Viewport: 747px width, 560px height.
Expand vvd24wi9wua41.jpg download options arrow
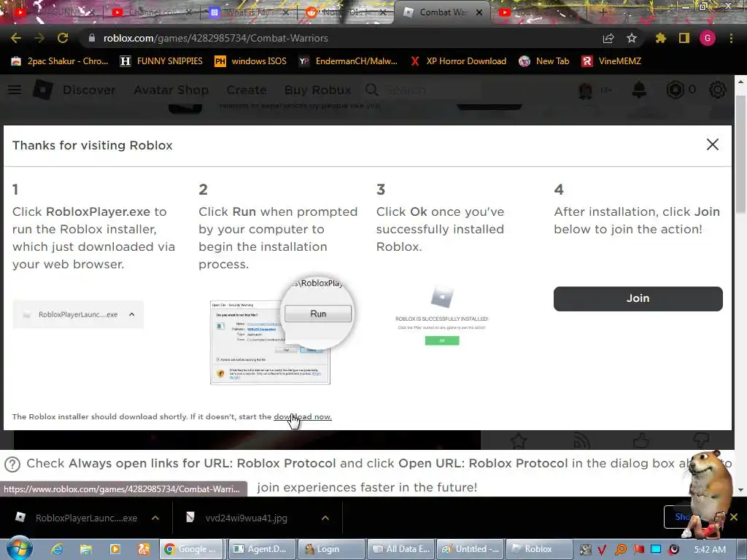325,518
